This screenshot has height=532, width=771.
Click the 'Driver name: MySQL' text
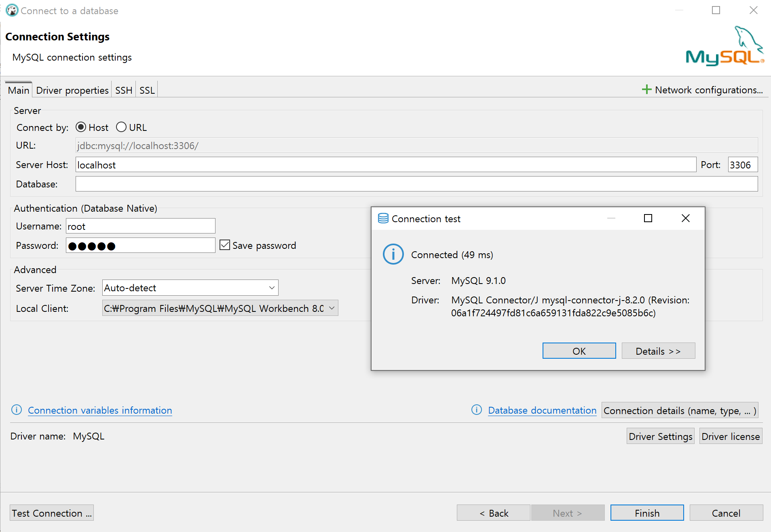(57, 436)
